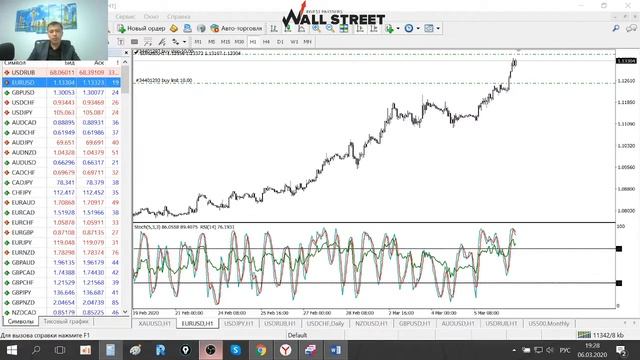This screenshot has height=360, width=640.
Task: Switch timeframe to M15
Action: pyautogui.click(x=225, y=42)
